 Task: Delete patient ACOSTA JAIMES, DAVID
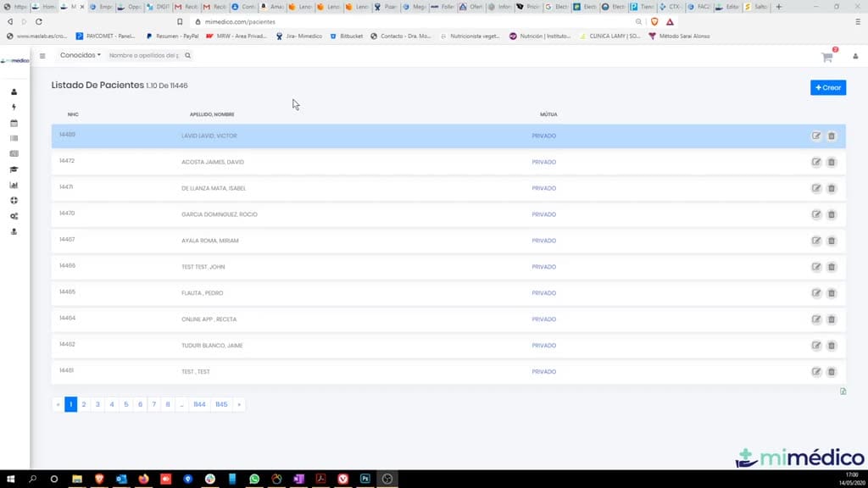[x=832, y=162]
